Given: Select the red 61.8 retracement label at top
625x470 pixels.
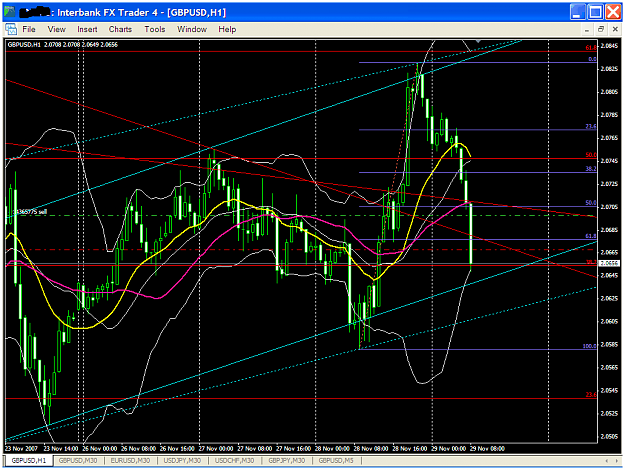Looking at the screenshot, I should pos(591,48).
